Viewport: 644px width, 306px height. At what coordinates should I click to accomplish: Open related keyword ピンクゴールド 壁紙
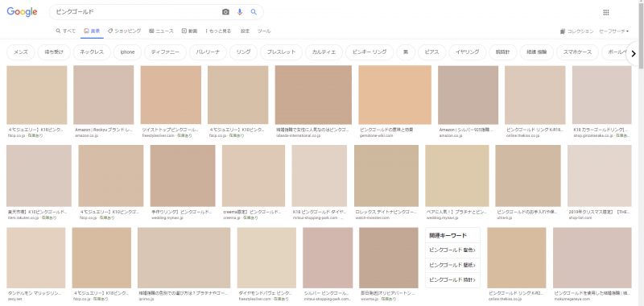tap(452, 265)
